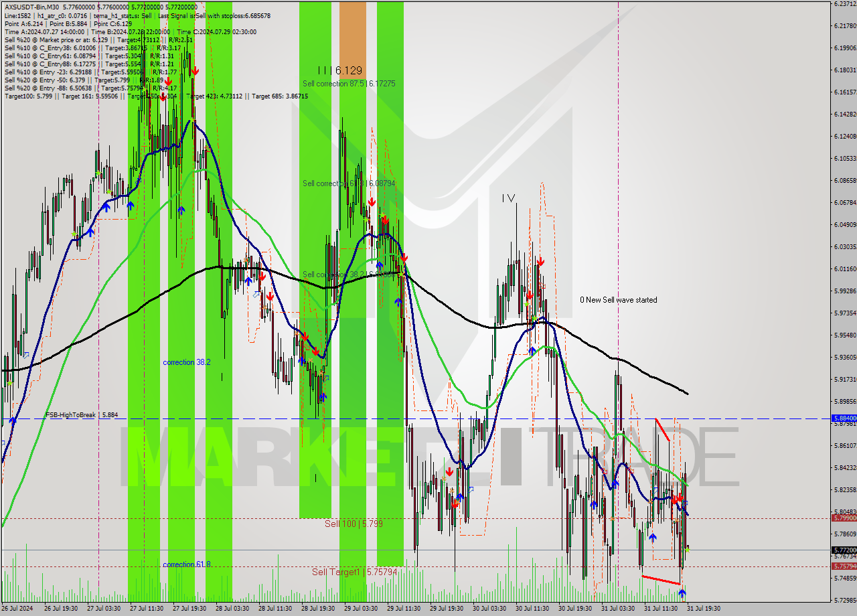Image resolution: width=857 pixels, height=616 pixels.
Task: Click the '31 Jul 03:30' time axis label
Action: tap(618, 609)
